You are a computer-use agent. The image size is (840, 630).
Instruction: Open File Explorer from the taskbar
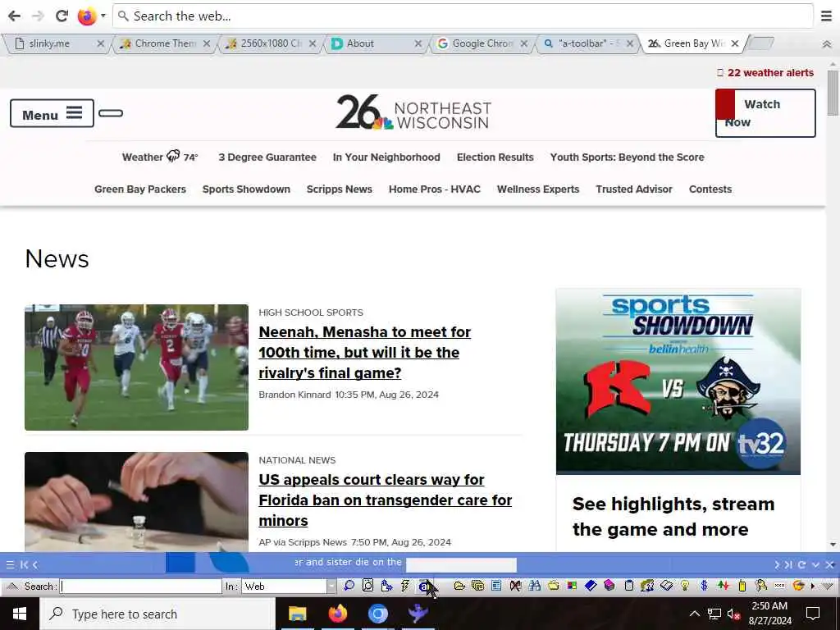(x=297, y=614)
